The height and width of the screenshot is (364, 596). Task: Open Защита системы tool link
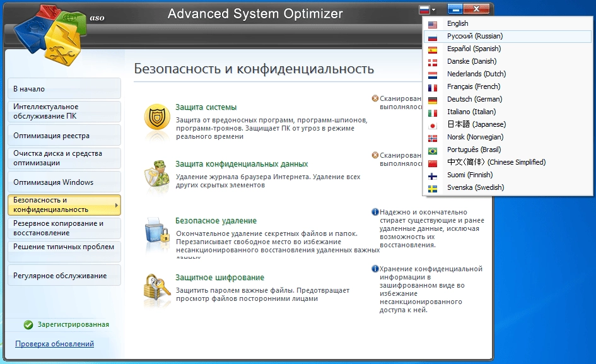pyautogui.click(x=206, y=107)
